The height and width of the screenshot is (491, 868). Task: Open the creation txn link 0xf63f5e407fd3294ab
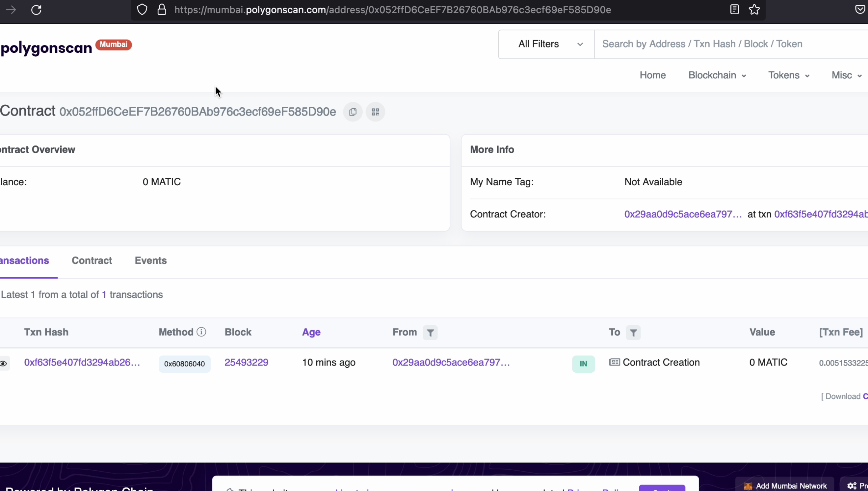[x=821, y=214]
